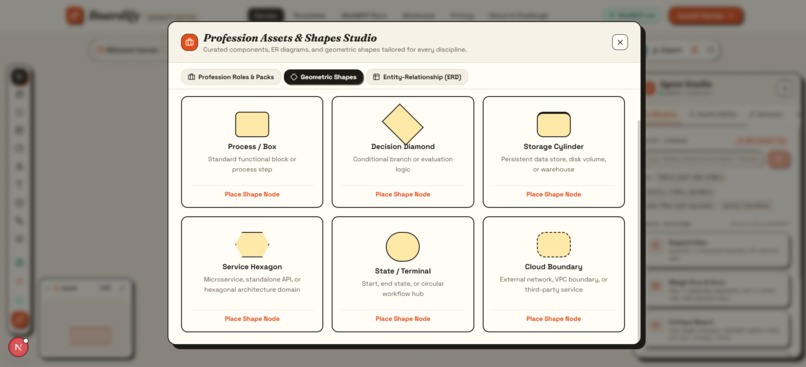Click the Storage Cylinder shape icon

[554, 124]
